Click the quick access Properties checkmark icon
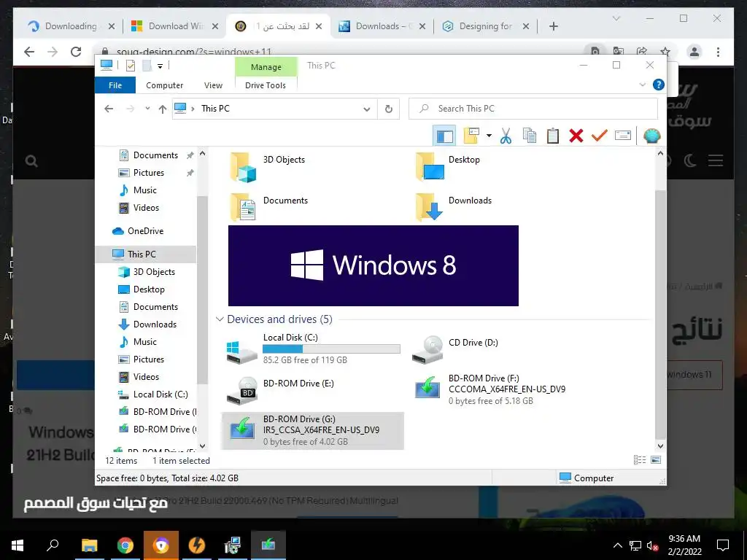 tap(130, 66)
